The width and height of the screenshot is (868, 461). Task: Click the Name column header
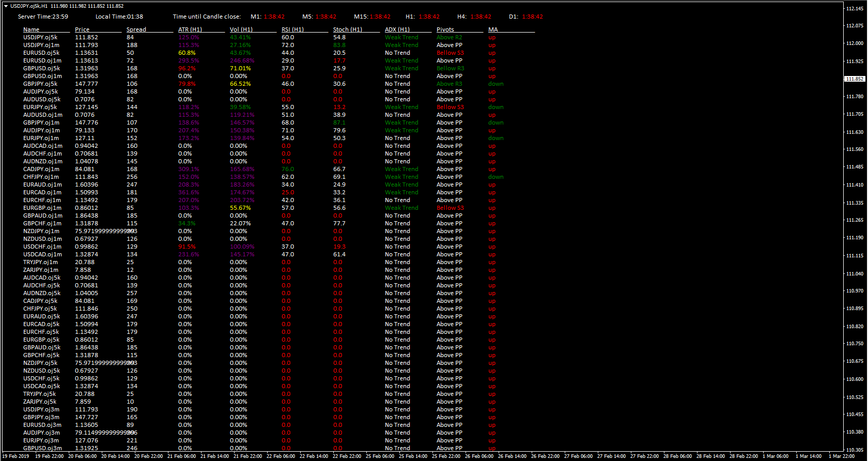point(31,29)
